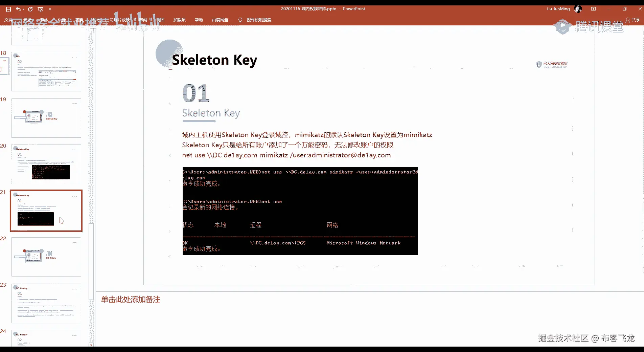Screen dimensions: 644x352
Task: Switch to the 幻灯片放映 (Slide Show) tab
Action: tap(120, 20)
